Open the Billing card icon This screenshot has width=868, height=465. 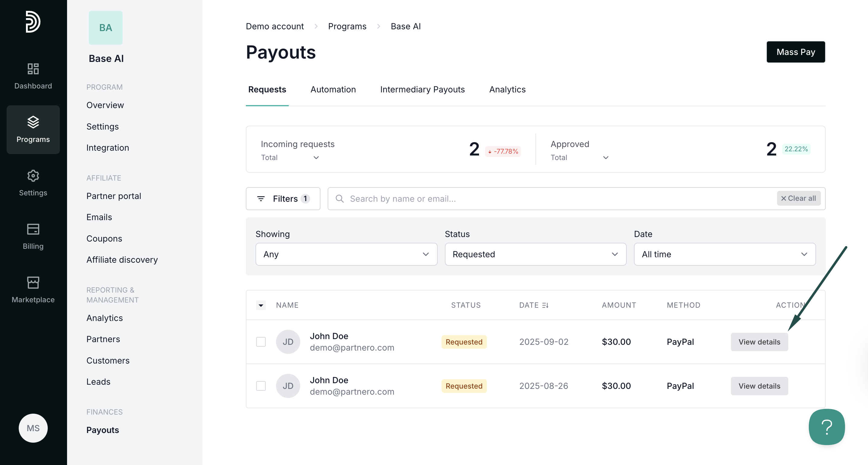33,229
